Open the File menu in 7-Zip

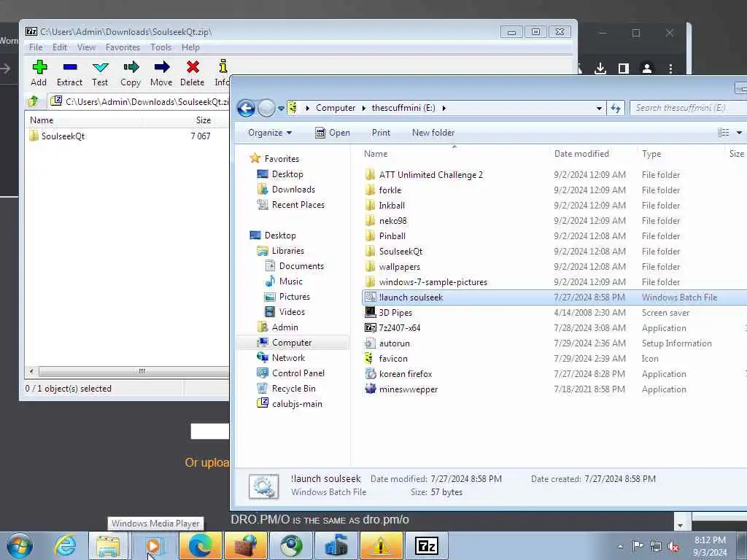pyautogui.click(x=36, y=47)
